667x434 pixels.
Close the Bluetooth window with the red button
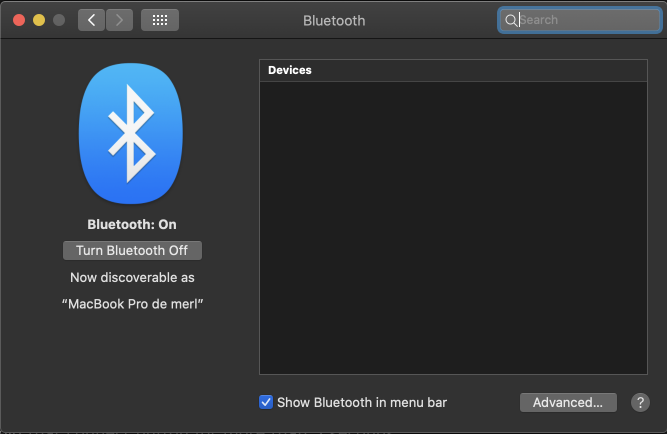[19, 20]
